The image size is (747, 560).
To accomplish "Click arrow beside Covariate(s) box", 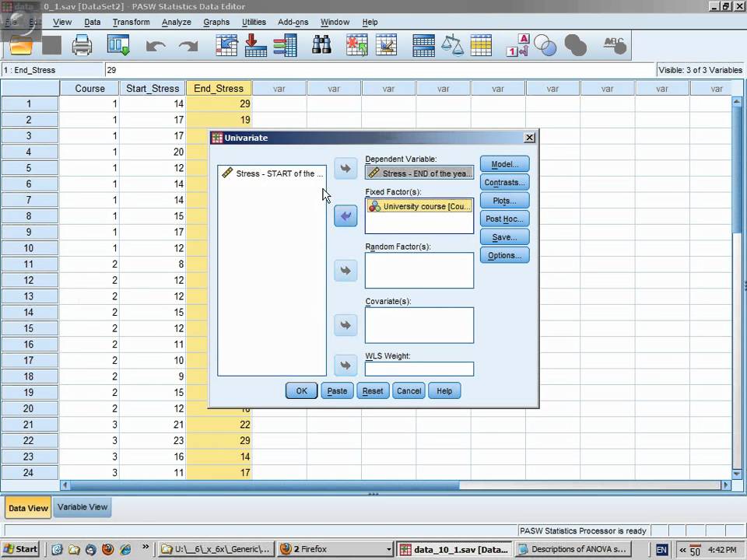I will [345, 325].
